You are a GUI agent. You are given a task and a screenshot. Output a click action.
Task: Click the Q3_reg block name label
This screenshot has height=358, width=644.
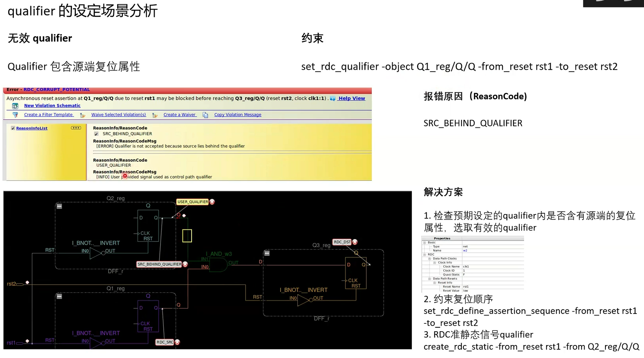pyautogui.click(x=321, y=245)
